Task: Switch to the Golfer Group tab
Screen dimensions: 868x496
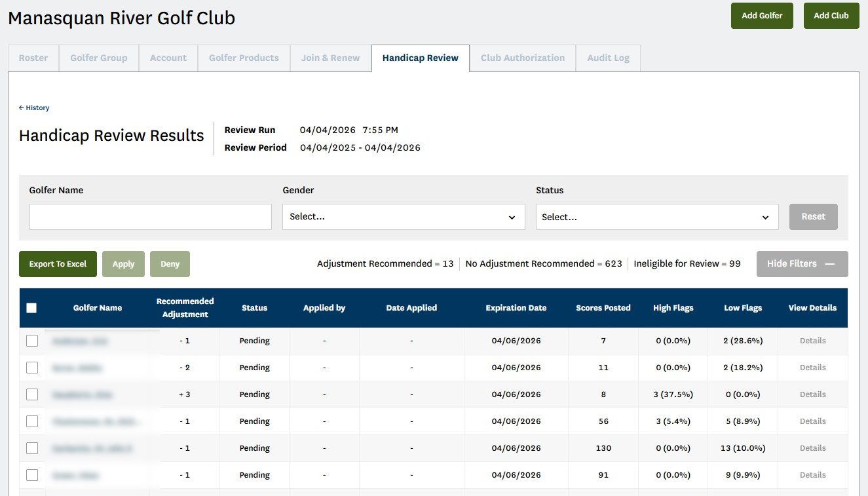Action: coord(99,58)
